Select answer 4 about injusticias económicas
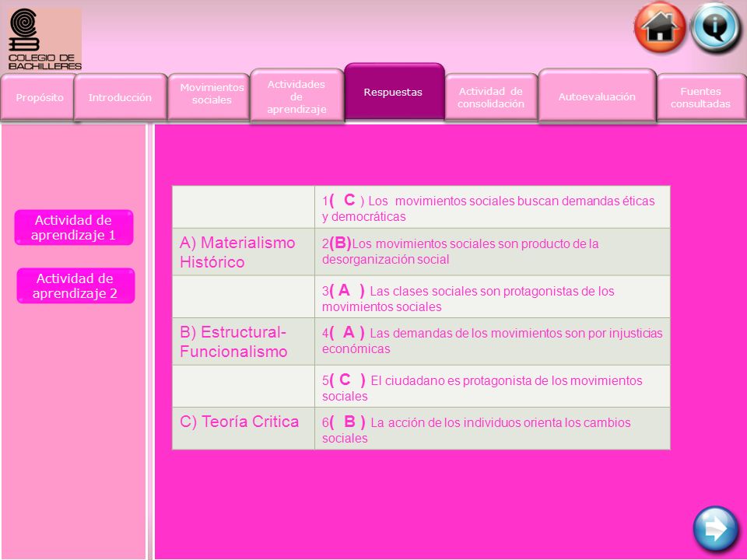 492,341
